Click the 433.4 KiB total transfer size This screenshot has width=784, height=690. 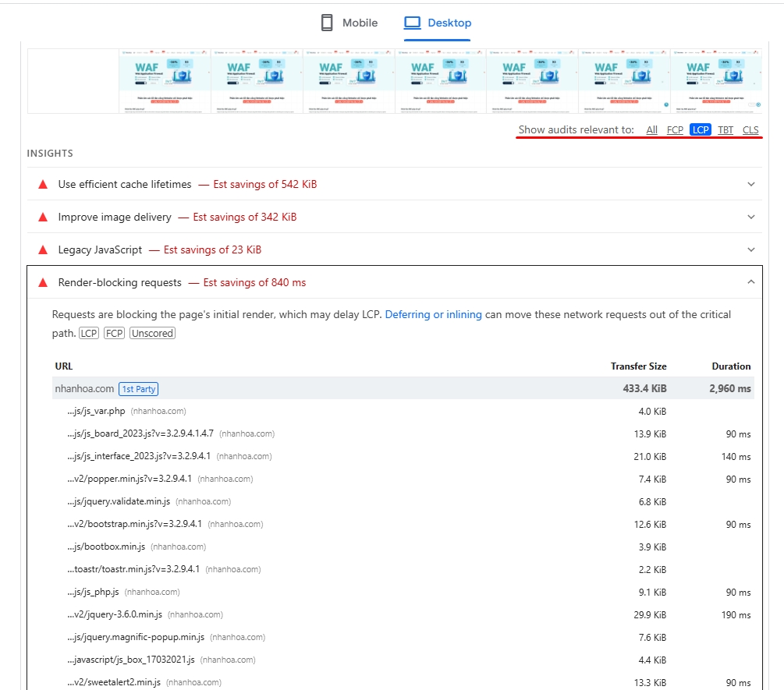click(644, 389)
